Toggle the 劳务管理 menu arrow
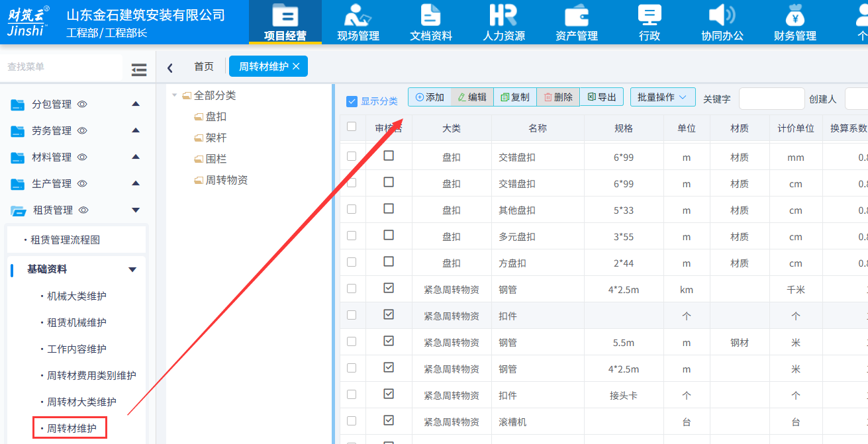Image resolution: width=868 pixels, height=444 pixels. (x=136, y=130)
